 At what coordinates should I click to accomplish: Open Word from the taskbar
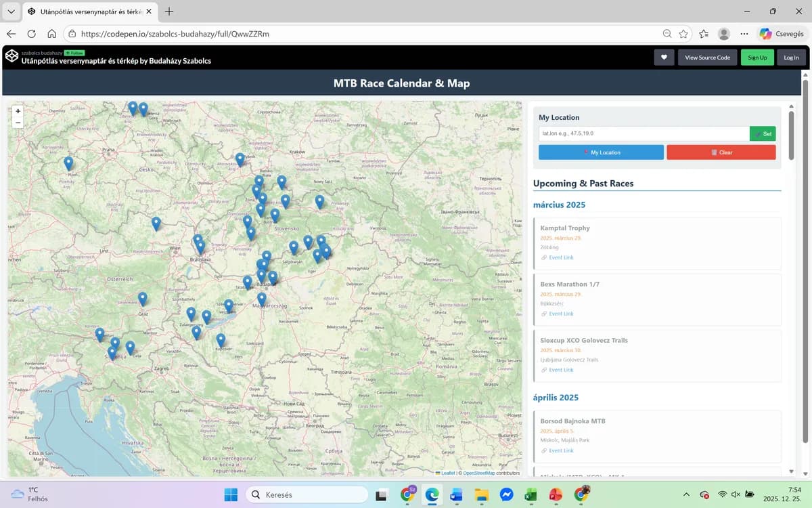(456, 494)
